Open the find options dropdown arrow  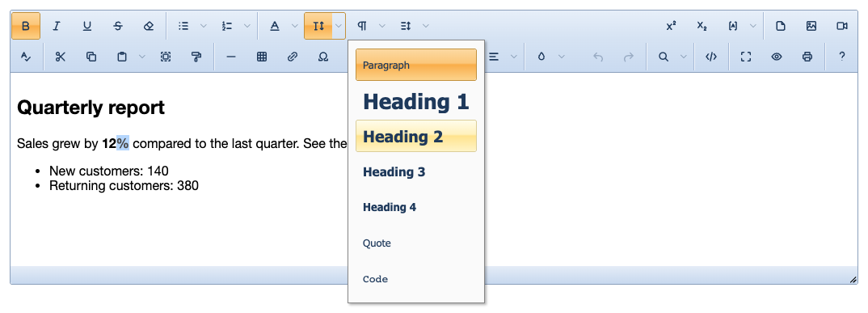684,57
